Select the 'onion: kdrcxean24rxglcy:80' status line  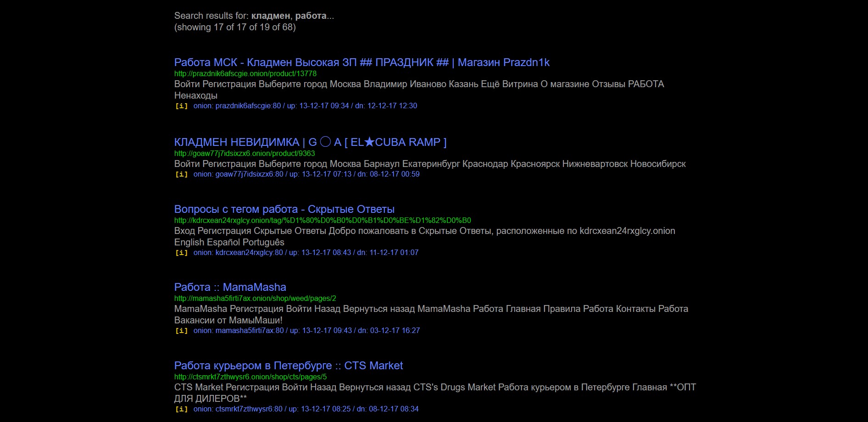(x=306, y=253)
